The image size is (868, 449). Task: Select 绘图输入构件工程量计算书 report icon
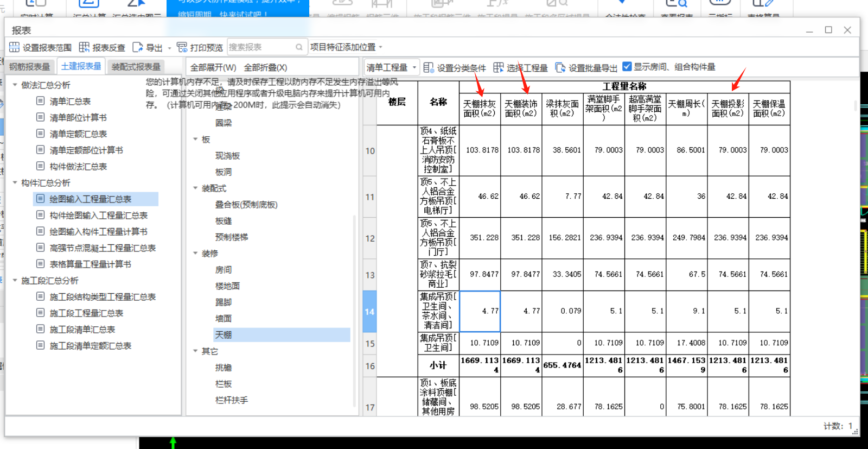40,231
